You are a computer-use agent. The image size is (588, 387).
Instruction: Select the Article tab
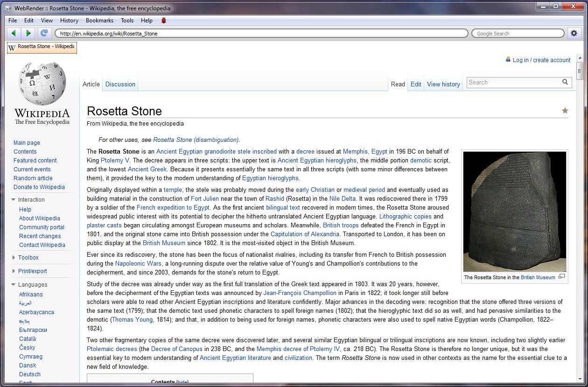pyautogui.click(x=91, y=84)
